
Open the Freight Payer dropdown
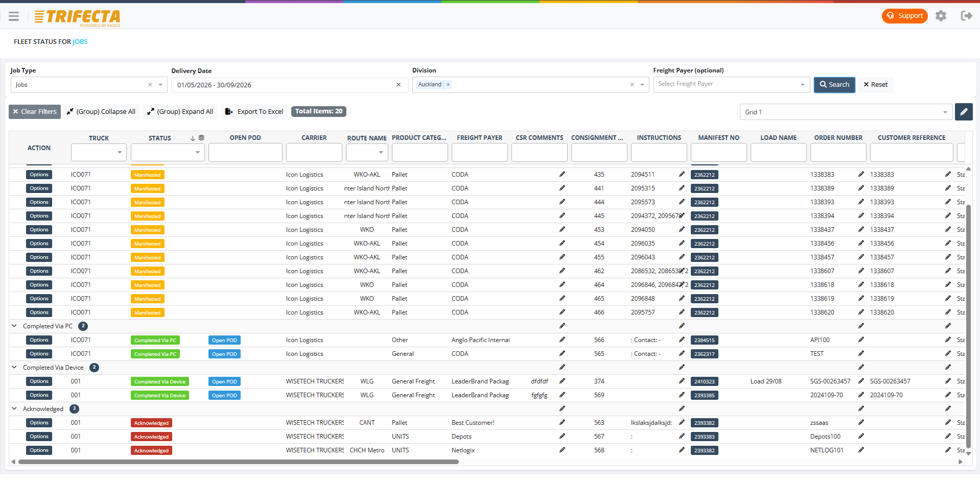coord(803,85)
